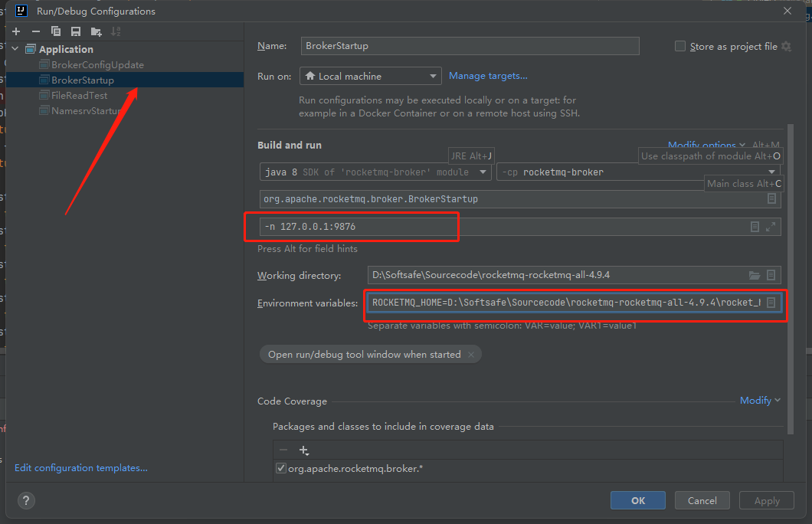Screen dimensions: 812x524
Task: Create new folder for configurations
Action: (x=96, y=31)
